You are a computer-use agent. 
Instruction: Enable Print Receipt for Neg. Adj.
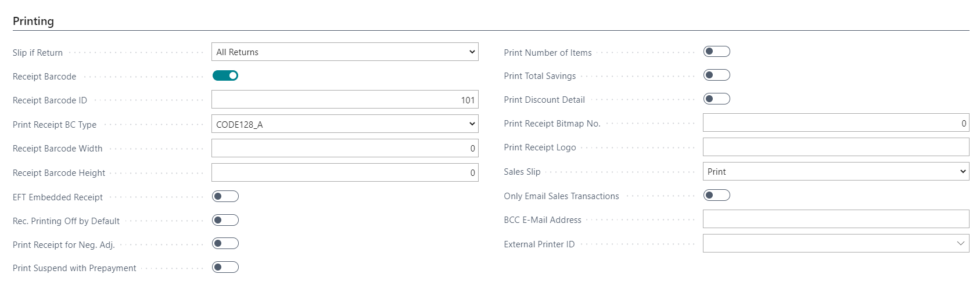pos(225,243)
